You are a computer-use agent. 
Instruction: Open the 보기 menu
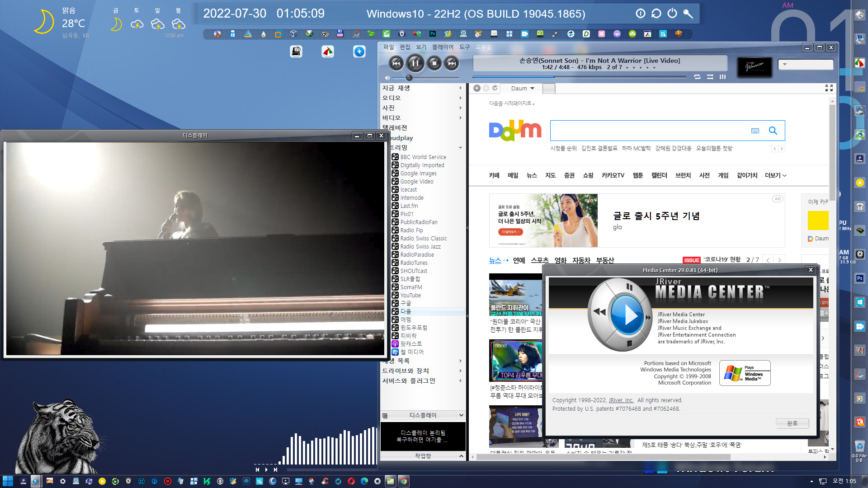click(x=421, y=47)
